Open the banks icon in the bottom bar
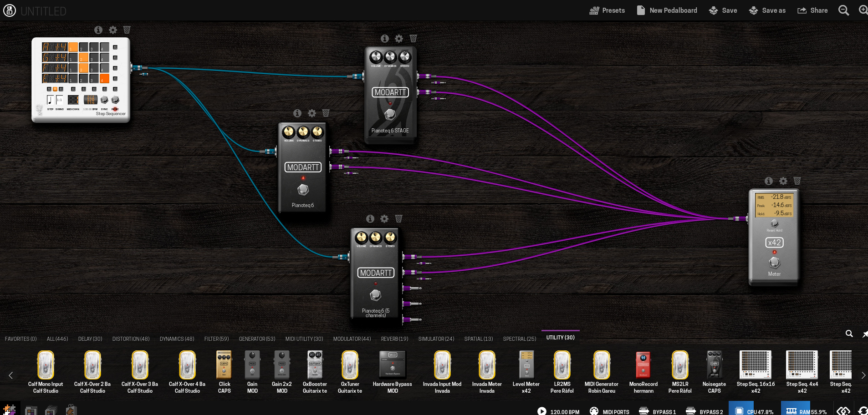The width and height of the screenshot is (868, 415). click(51, 410)
